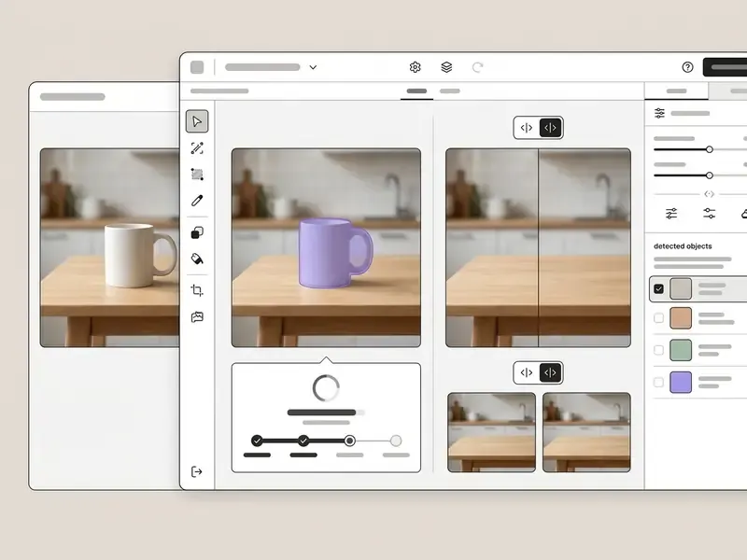Click the orange color swatch in objects list
The height and width of the screenshot is (560, 747).
681,318
